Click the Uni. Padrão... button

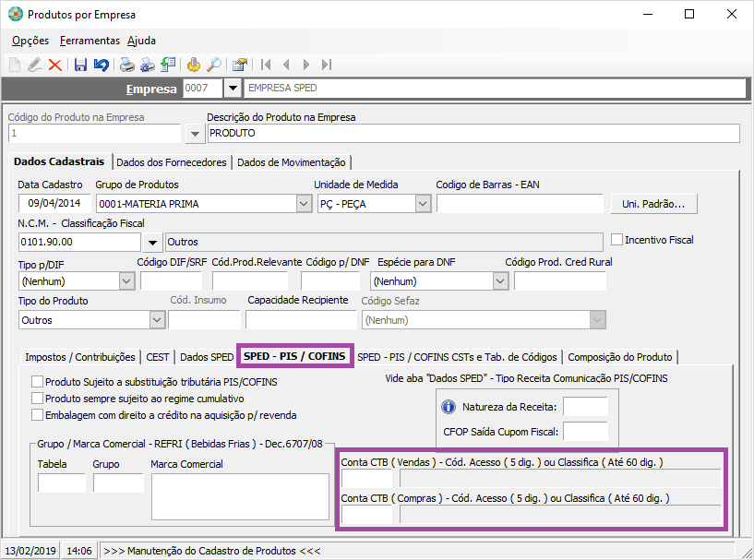coord(653,203)
